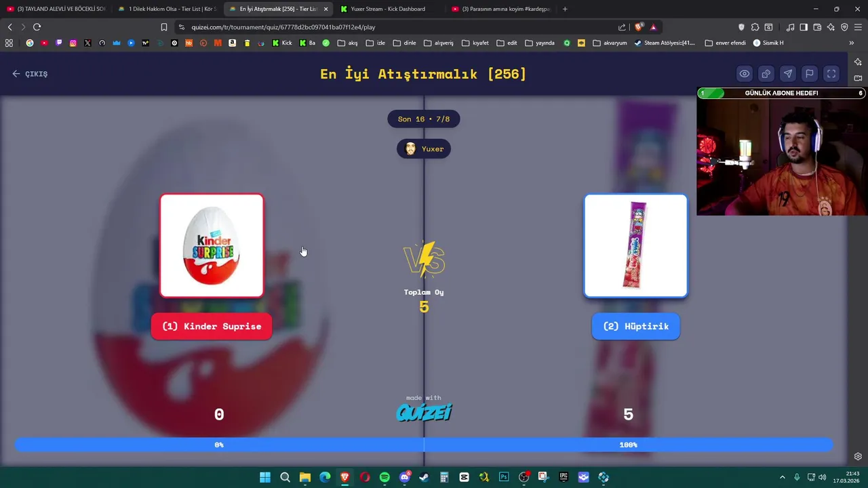Viewport: 868px width, 488px height.
Task: Switch to Yuxer Stream Kick Dashboard tab
Action: (x=388, y=9)
